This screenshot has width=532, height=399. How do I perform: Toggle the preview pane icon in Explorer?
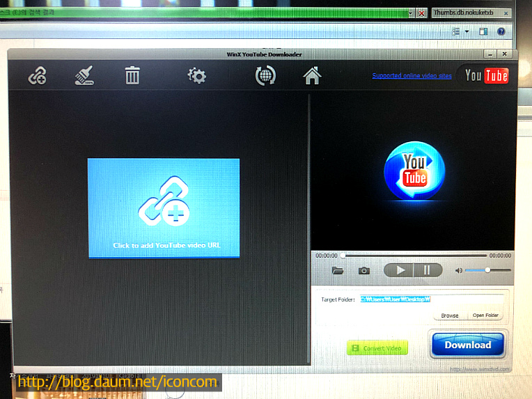[483, 31]
